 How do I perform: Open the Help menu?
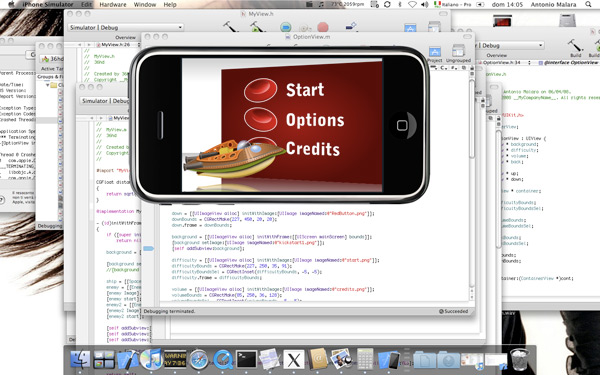click(170, 5)
